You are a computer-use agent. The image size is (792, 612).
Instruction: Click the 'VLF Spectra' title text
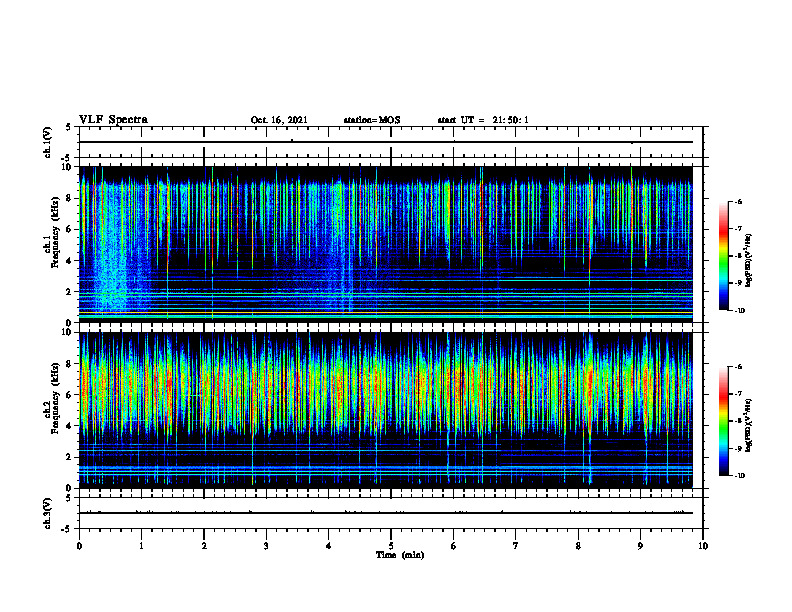coord(113,120)
